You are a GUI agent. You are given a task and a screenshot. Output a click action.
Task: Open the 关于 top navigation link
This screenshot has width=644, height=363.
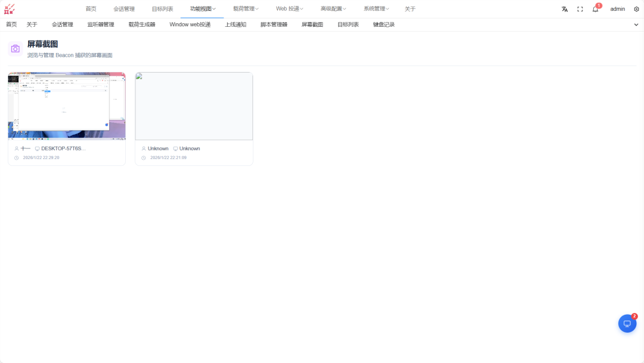pyautogui.click(x=410, y=9)
